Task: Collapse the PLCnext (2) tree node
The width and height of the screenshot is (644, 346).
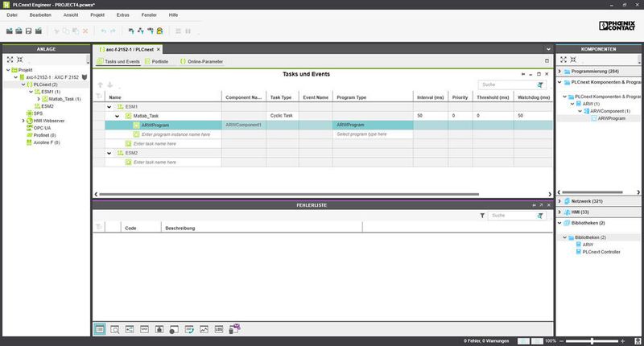Action: coord(23,84)
